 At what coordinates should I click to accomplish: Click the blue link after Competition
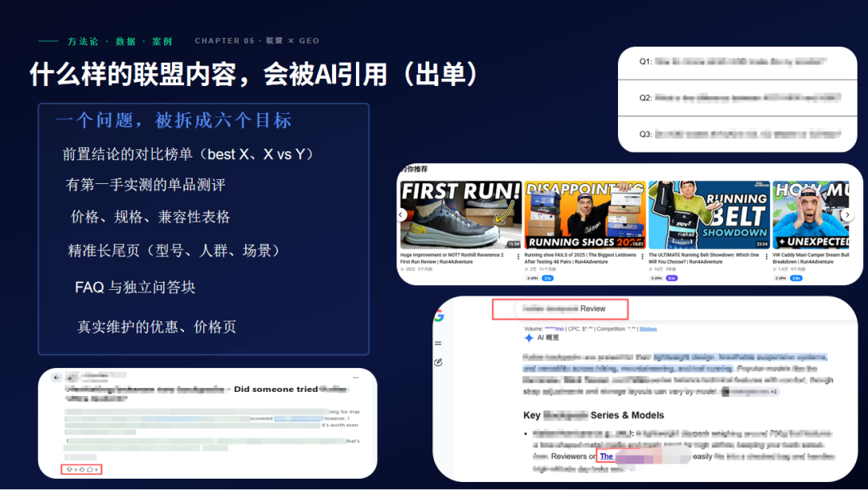pyautogui.click(x=648, y=329)
